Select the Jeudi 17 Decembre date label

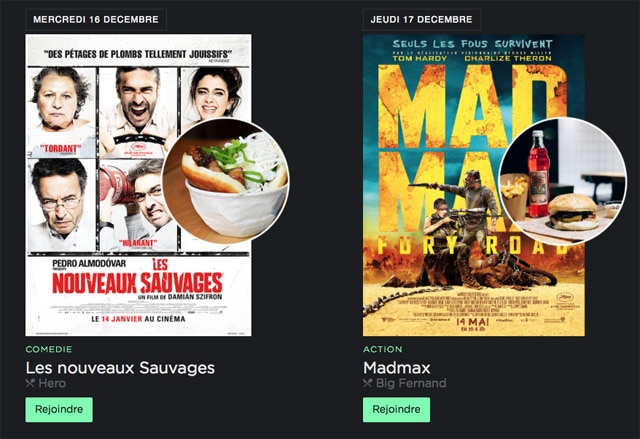click(x=422, y=20)
